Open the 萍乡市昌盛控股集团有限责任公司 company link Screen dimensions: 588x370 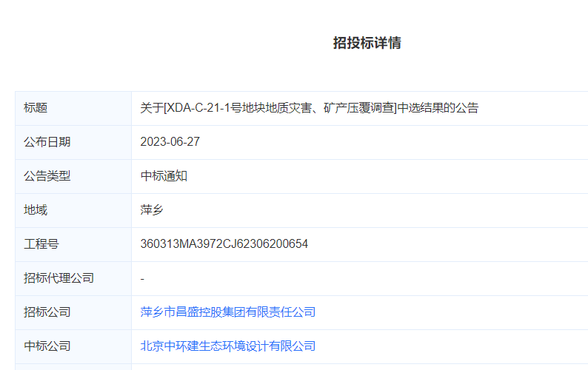[x=228, y=312]
